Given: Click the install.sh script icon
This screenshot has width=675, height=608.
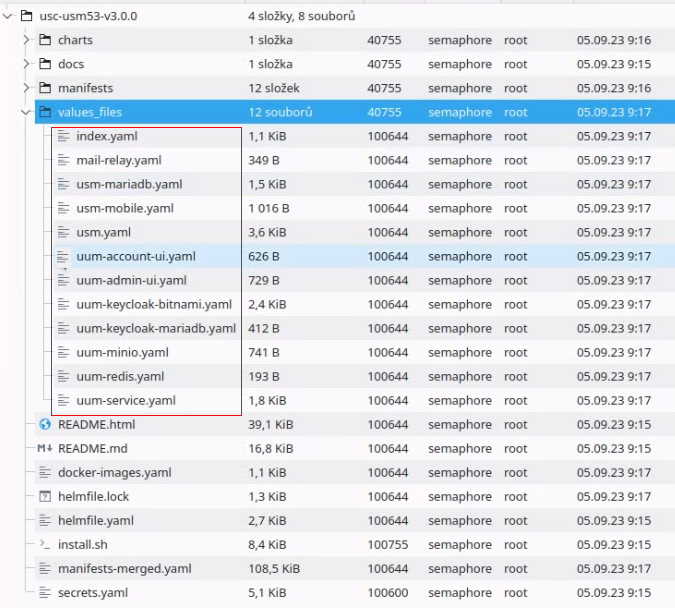Looking at the screenshot, I should click(x=45, y=545).
